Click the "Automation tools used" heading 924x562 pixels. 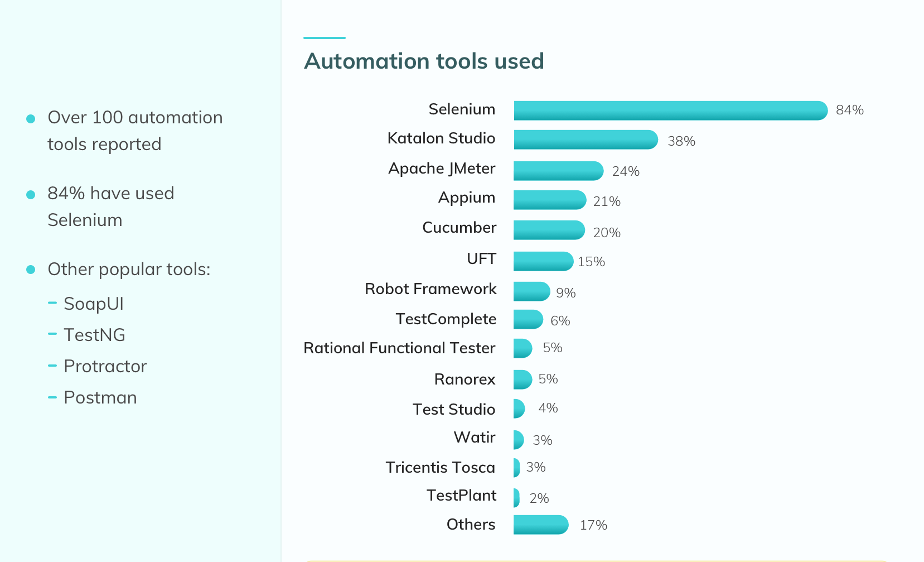[424, 61]
